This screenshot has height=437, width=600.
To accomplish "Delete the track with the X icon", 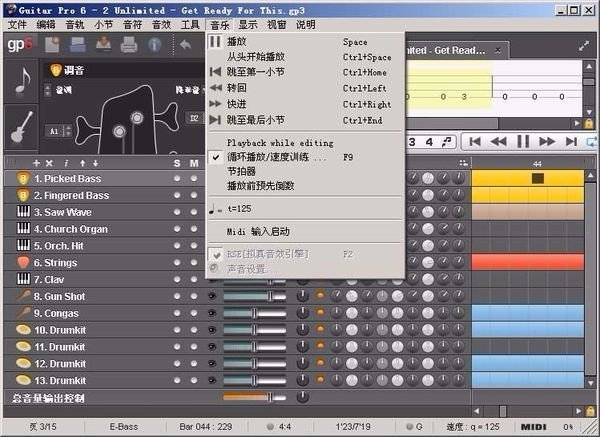I will click(x=49, y=163).
